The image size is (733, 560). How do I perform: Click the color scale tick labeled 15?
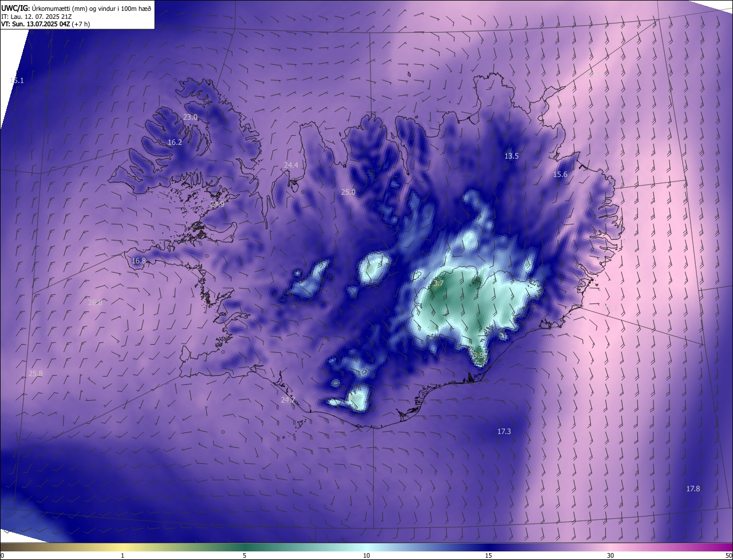coord(488,555)
